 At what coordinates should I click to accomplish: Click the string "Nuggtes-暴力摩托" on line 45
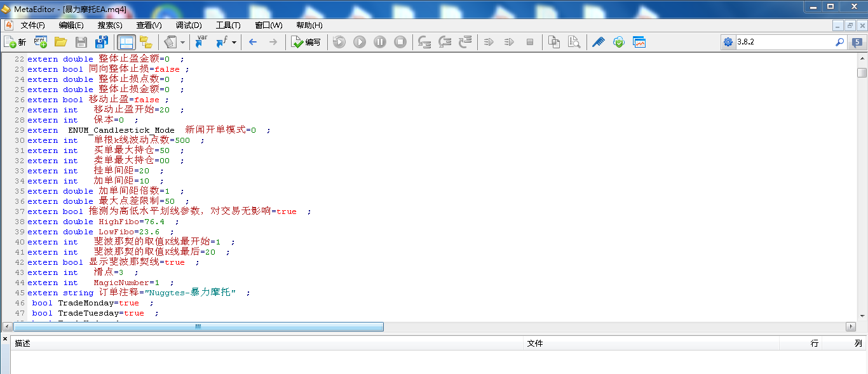[190, 293]
